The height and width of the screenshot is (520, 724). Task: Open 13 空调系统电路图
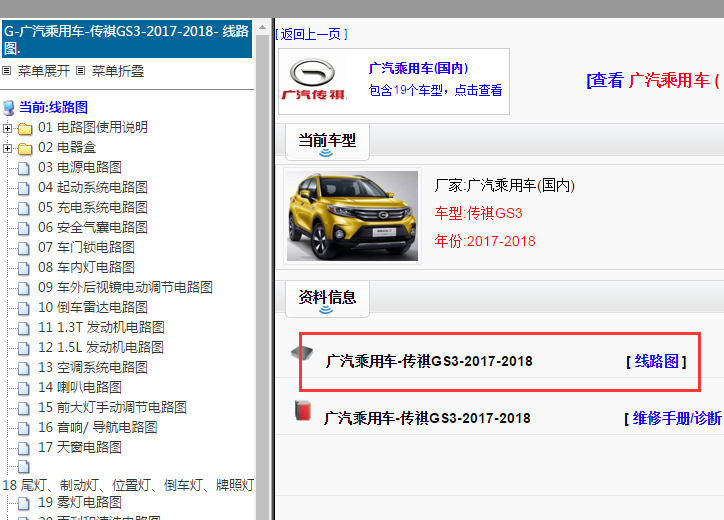pyautogui.click(x=92, y=367)
